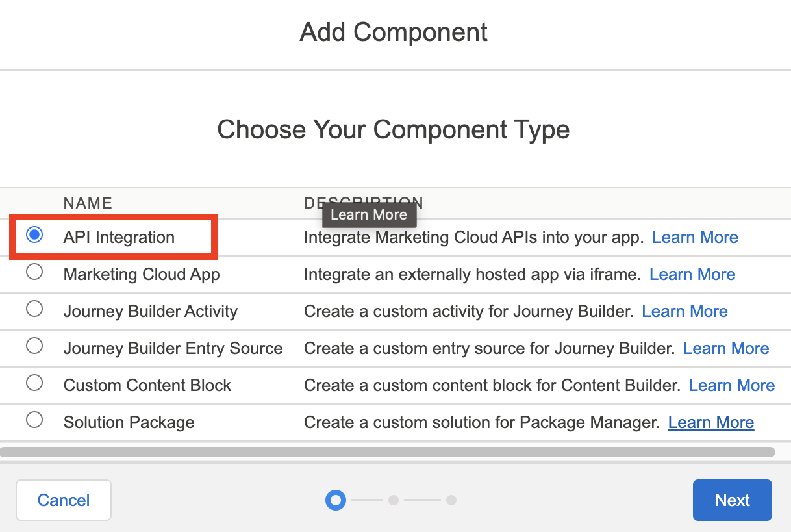Click the 'Solution Package' label text
This screenshot has width=791, height=532.
click(129, 422)
